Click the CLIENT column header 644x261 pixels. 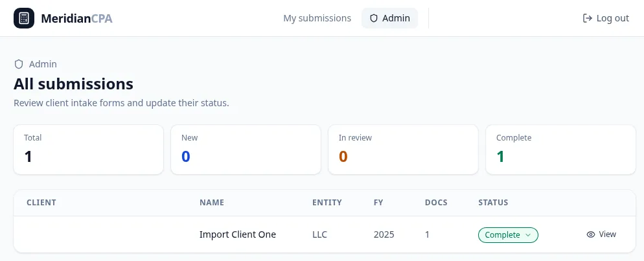tap(41, 202)
